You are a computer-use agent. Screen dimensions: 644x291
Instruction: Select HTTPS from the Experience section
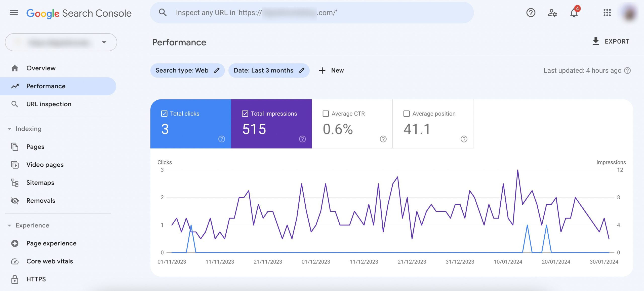[36, 279]
